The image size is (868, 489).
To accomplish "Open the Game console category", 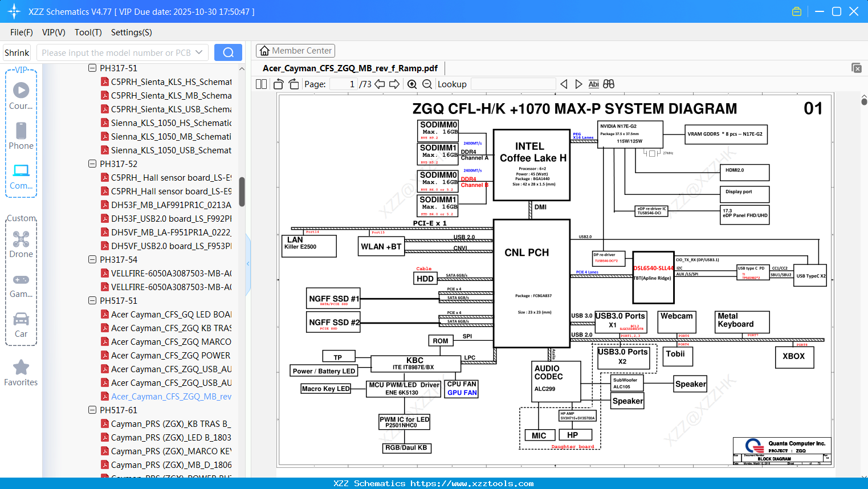I will pyautogui.click(x=21, y=285).
